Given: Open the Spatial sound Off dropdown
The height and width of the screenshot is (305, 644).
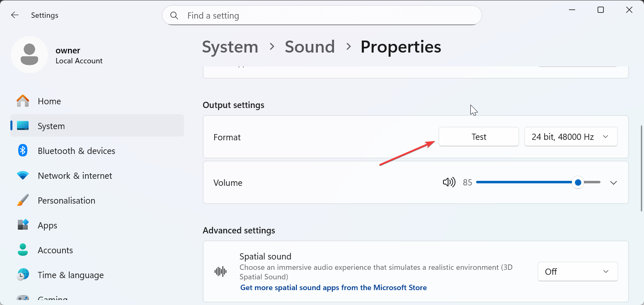Looking at the screenshot, I should pyautogui.click(x=577, y=271).
